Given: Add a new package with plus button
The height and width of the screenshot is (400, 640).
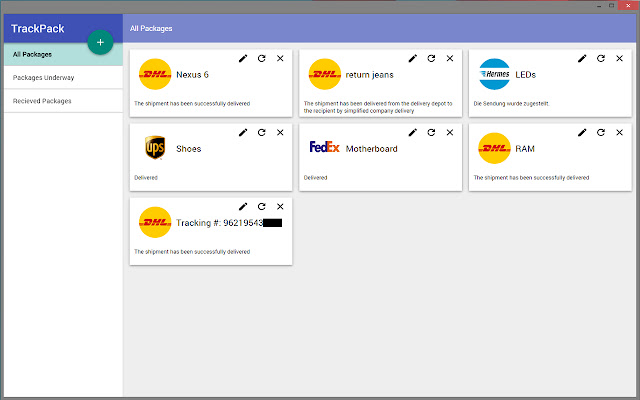Looking at the screenshot, I should 100,42.
